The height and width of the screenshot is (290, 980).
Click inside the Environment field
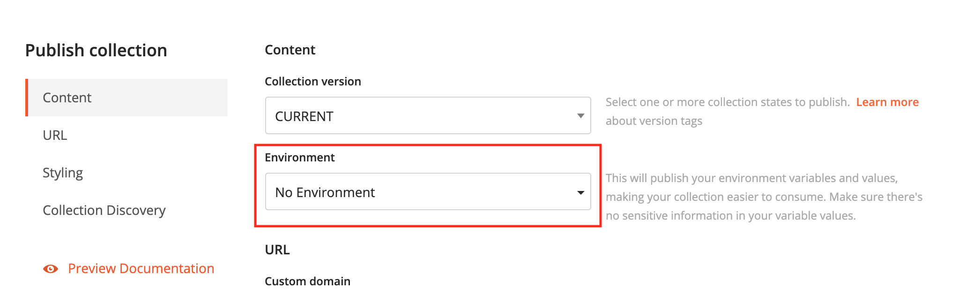(422, 192)
